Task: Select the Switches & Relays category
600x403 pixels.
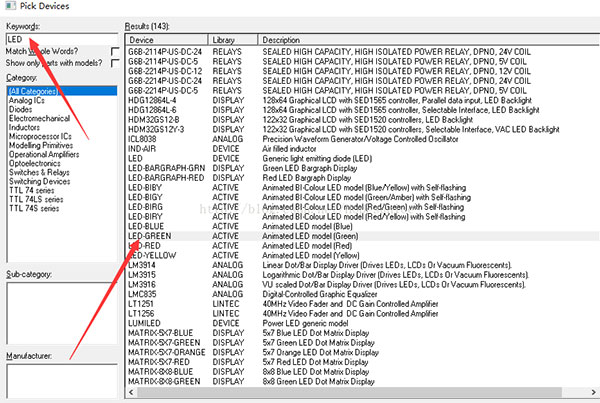Action: pos(39,172)
